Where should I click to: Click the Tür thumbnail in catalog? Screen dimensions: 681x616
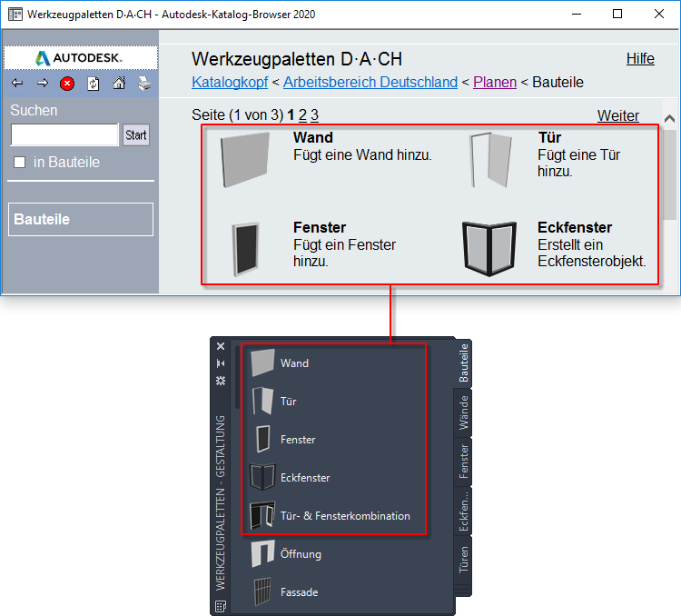pyautogui.click(x=490, y=160)
